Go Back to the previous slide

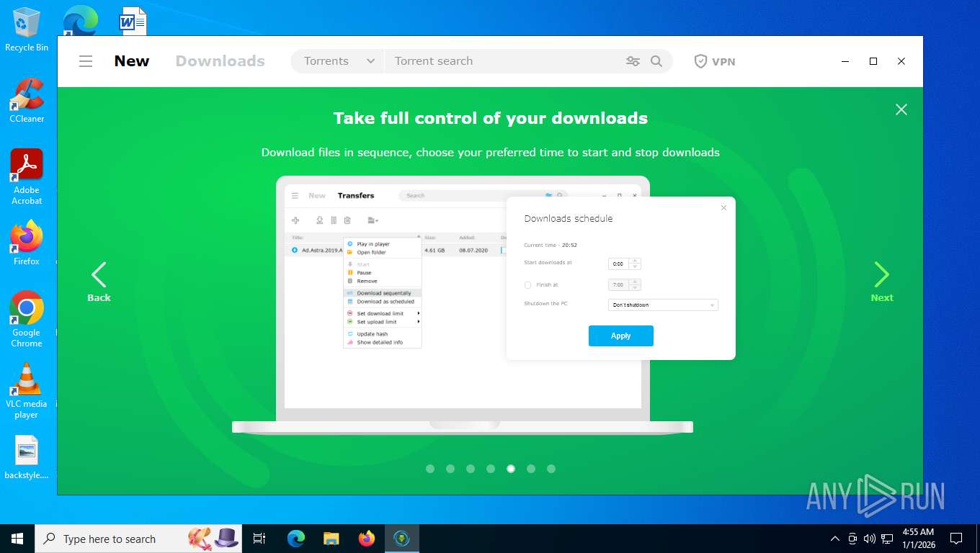click(99, 282)
